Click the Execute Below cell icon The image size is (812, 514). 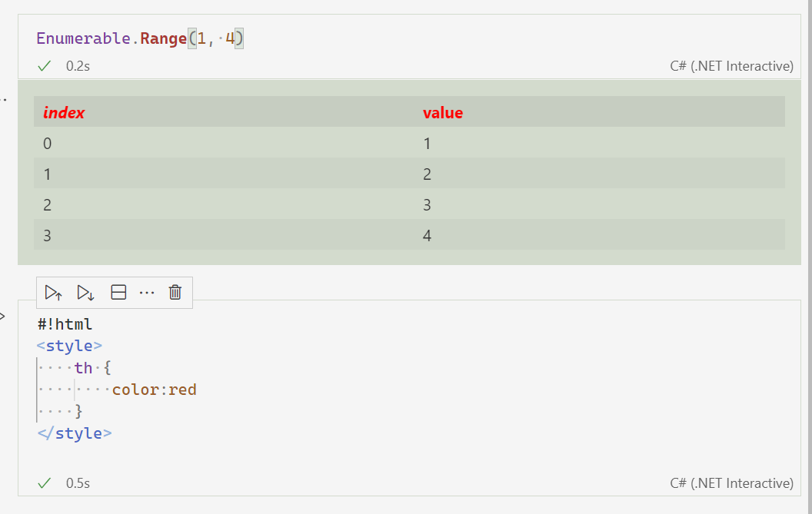pos(85,292)
